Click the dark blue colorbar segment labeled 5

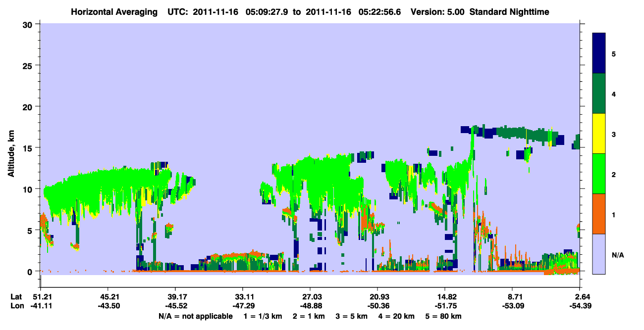599,53
